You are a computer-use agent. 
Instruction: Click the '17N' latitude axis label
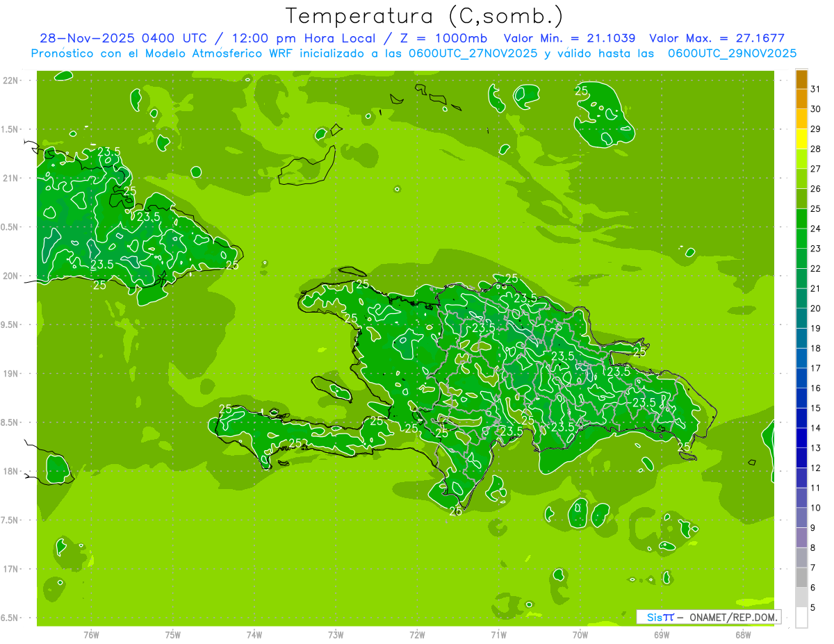[11, 569]
